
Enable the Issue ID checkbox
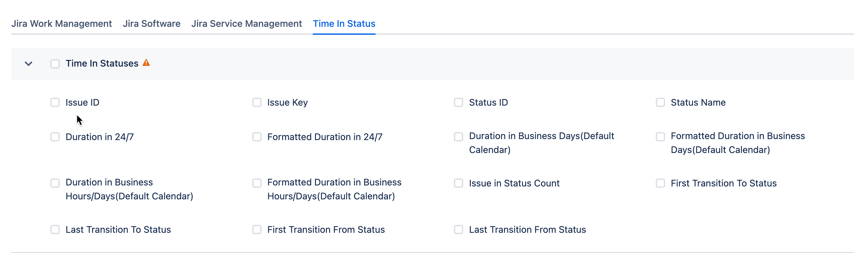(x=55, y=102)
